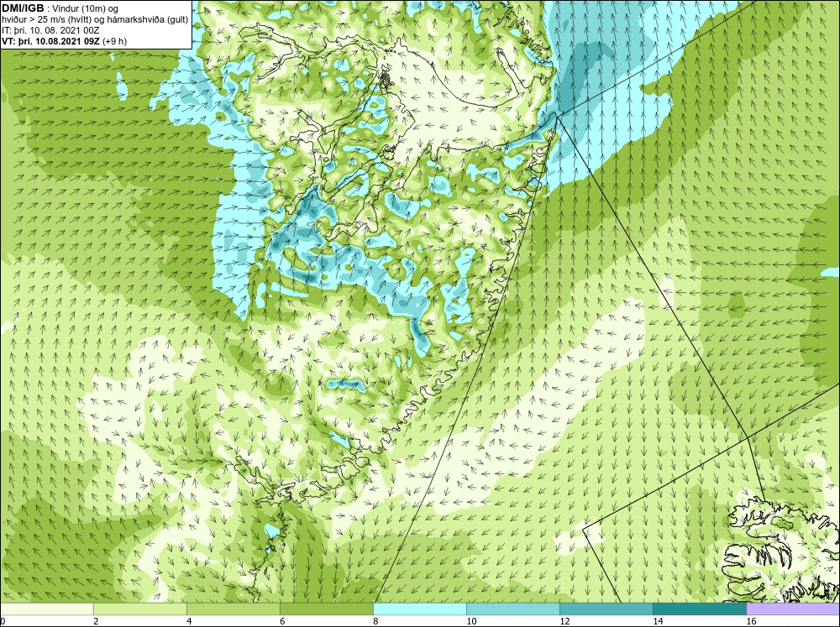Viewport: 840px width, 627px height.
Task: Click the light cyan 8–10 m/s legend swatch
Action: pyautogui.click(x=419, y=609)
